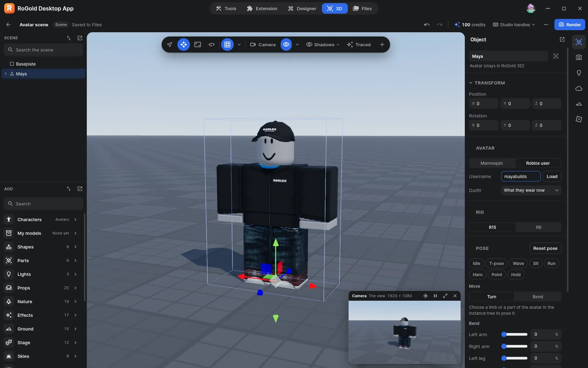Image resolution: width=588 pixels, height=368 pixels.
Task: Select the 3D tab
Action: (x=335, y=8)
